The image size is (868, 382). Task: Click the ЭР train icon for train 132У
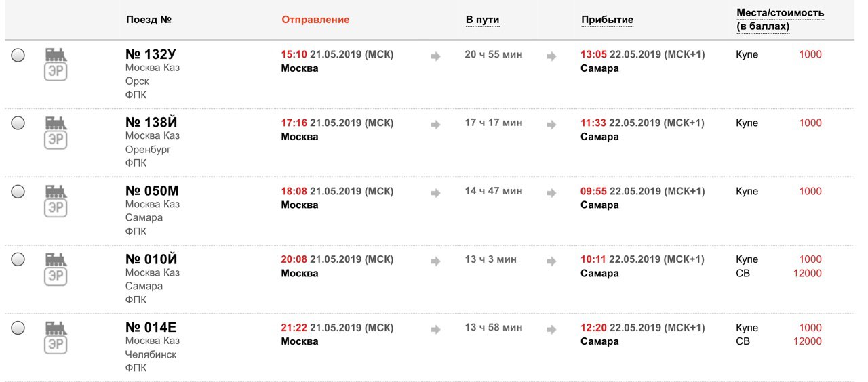tap(56, 64)
